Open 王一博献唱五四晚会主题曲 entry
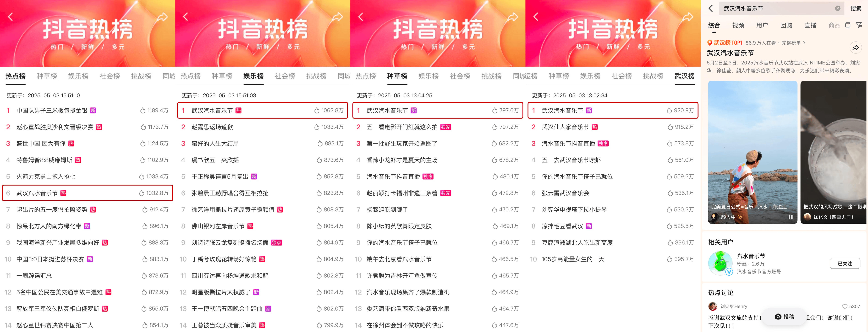The height and width of the screenshot is (332, 868). pos(262,309)
